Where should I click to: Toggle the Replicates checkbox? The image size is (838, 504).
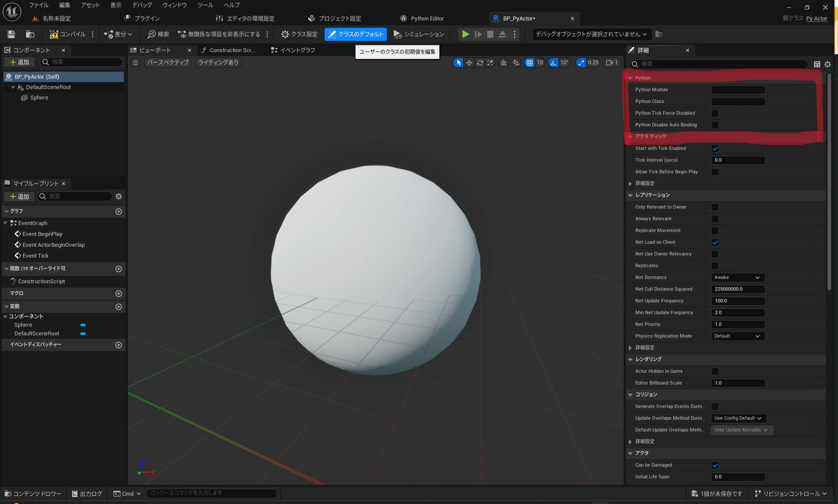pos(715,266)
